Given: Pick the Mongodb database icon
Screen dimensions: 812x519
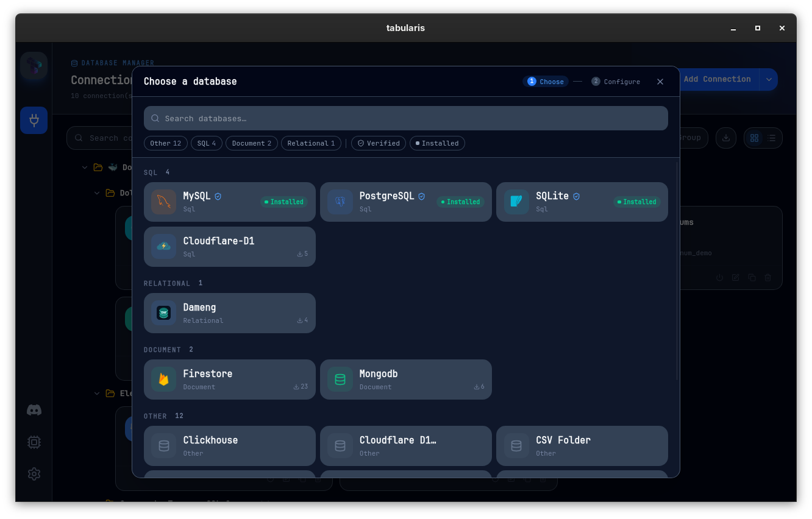Looking at the screenshot, I should 340,380.
